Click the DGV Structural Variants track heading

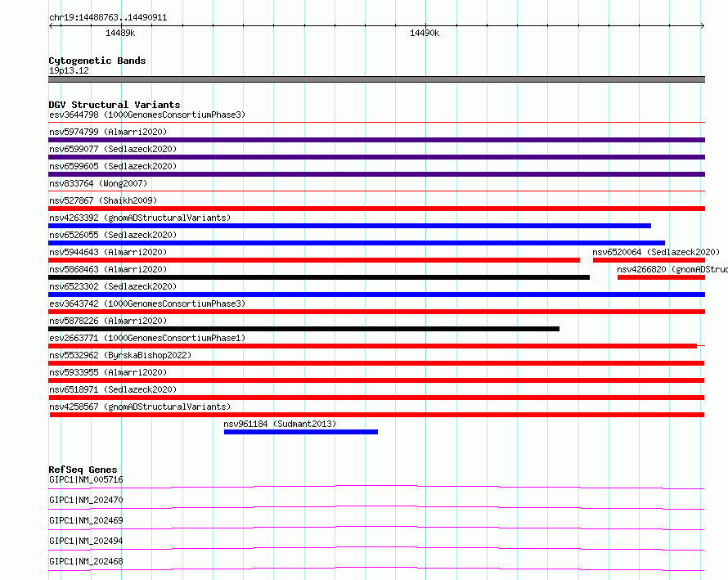point(115,105)
